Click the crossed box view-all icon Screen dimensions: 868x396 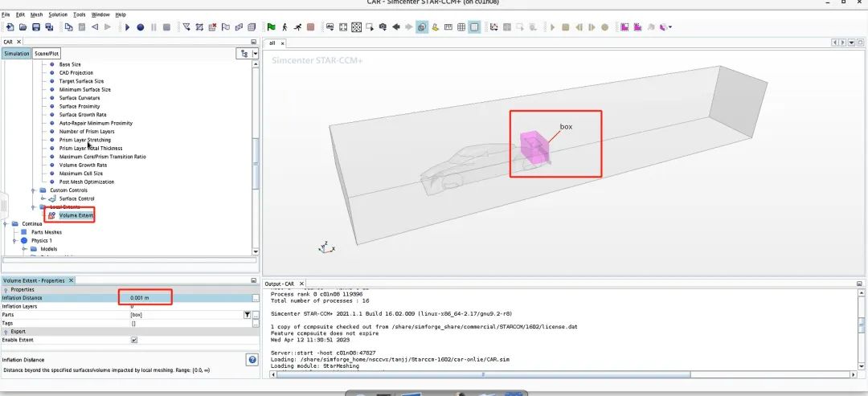357,27
